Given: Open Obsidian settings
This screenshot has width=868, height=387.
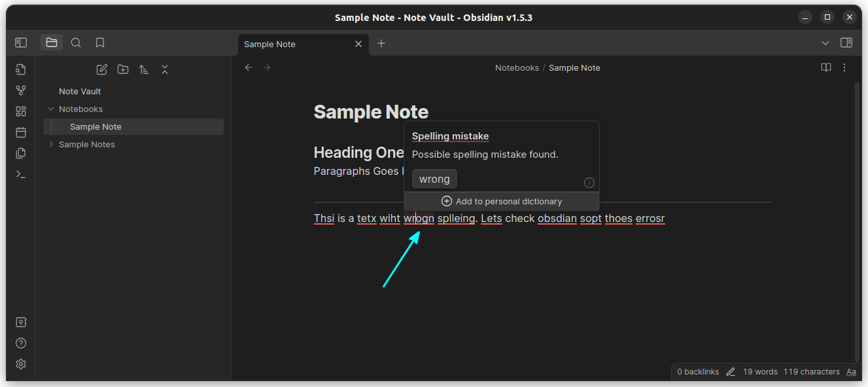Looking at the screenshot, I should [20, 364].
